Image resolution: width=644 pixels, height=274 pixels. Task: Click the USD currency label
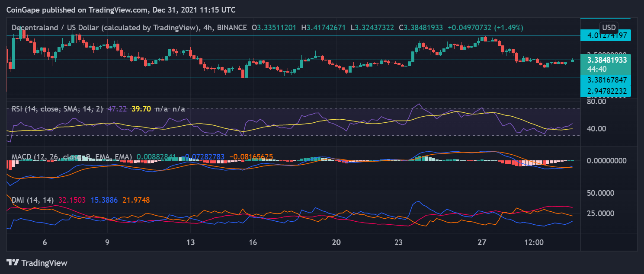610,25
